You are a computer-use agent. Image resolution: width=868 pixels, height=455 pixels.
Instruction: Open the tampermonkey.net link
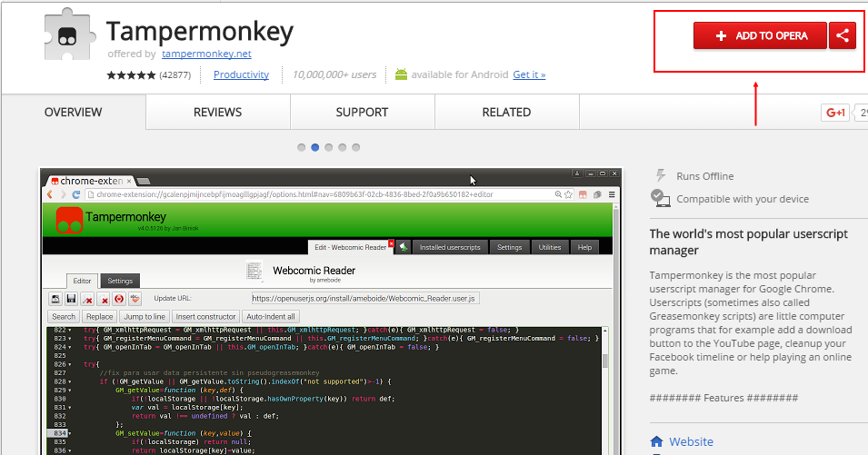pyautogui.click(x=206, y=54)
